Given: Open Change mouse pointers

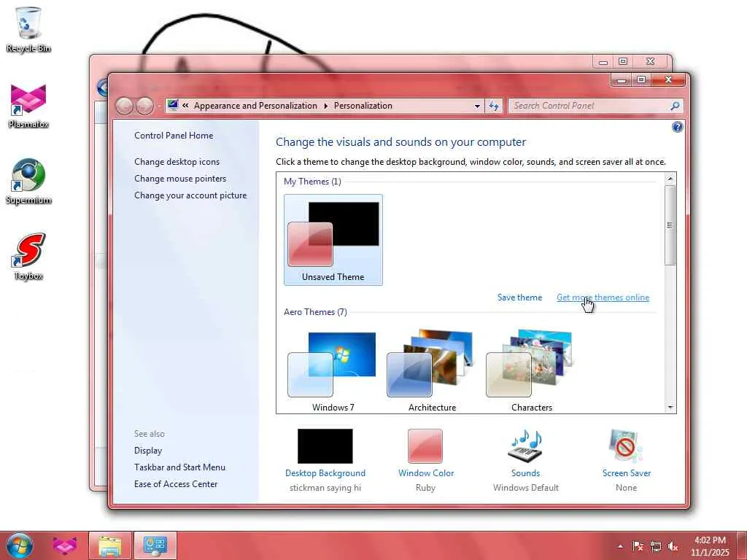Looking at the screenshot, I should click(180, 179).
